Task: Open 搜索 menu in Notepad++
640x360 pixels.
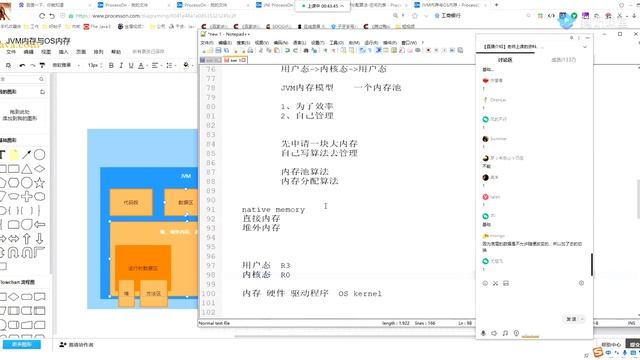Action: pyautogui.click(x=243, y=42)
